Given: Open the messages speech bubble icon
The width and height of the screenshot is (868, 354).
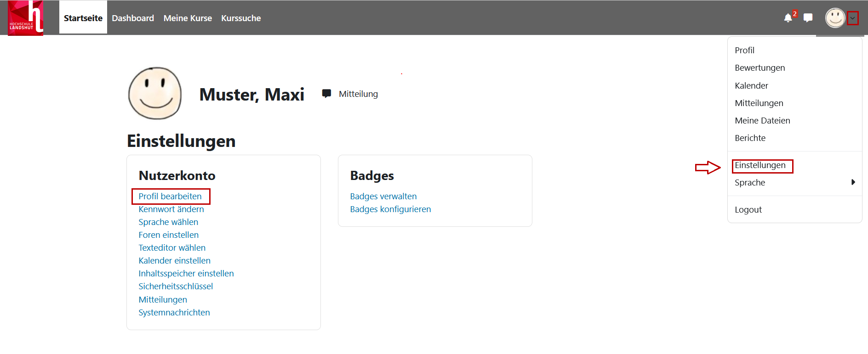Looking at the screenshot, I should [x=808, y=18].
